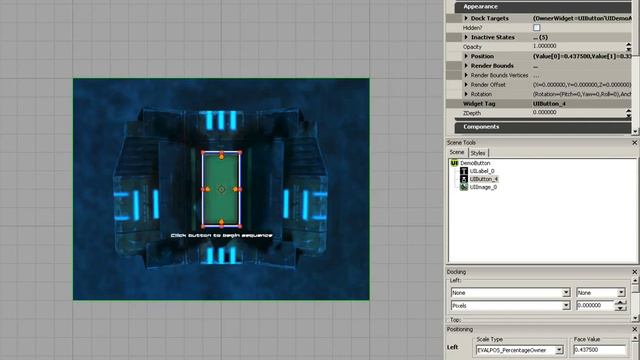
Task: Expand the Inactive States property
Action: [466, 37]
